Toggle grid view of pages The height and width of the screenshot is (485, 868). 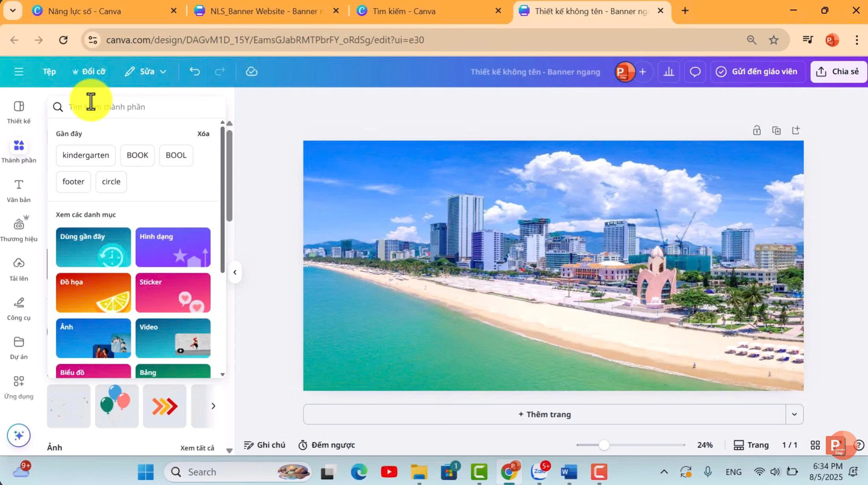point(815,445)
